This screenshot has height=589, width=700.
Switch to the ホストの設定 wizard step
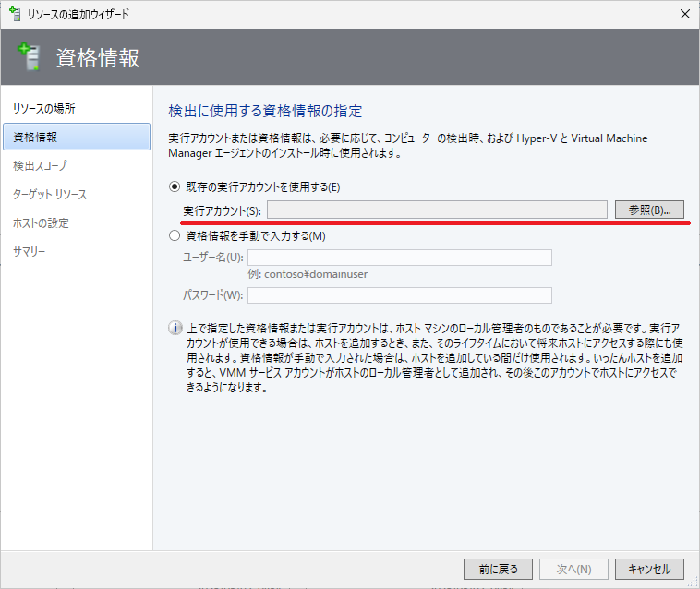[x=41, y=222]
